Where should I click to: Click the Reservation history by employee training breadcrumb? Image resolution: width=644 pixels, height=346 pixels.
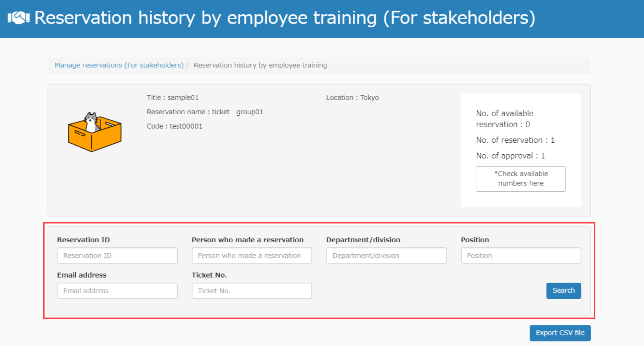260,65
